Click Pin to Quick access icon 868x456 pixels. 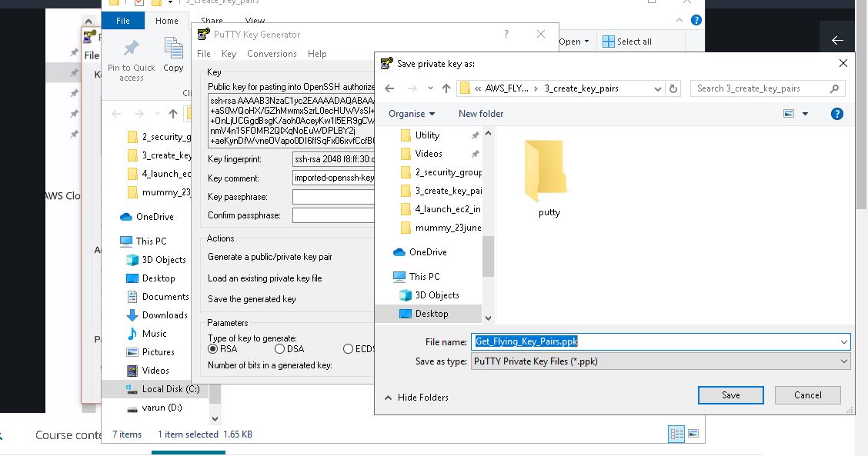131,48
